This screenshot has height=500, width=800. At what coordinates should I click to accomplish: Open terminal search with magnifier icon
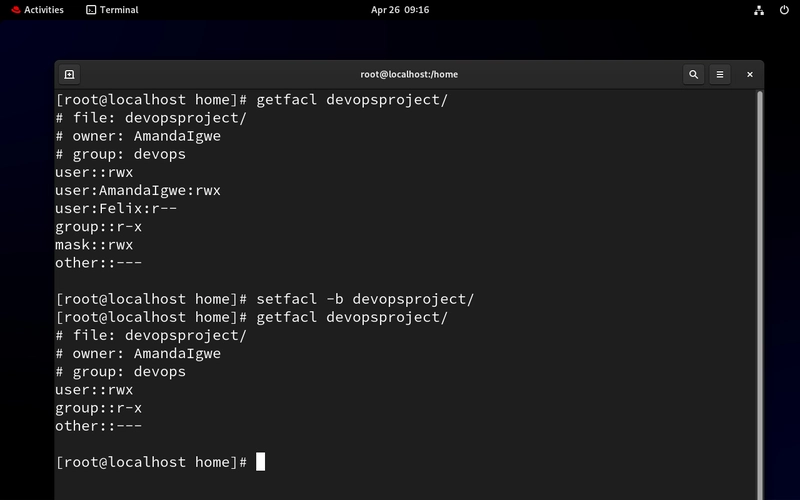coord(693,74)
